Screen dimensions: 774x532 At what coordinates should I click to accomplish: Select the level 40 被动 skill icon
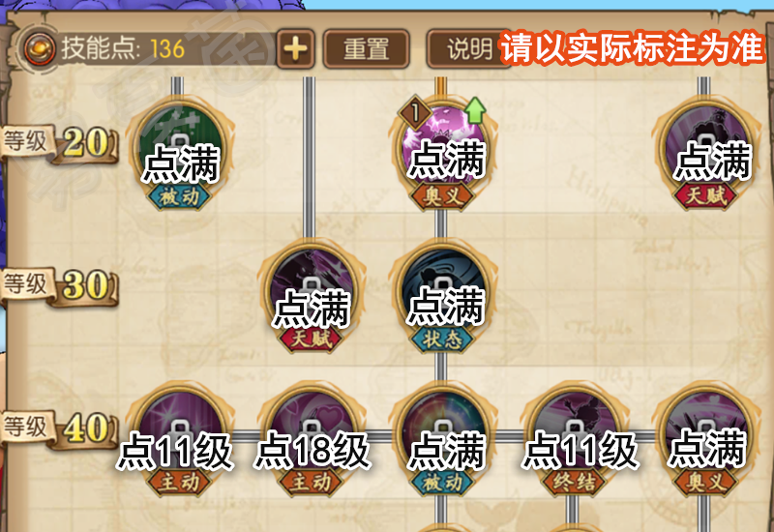click(x=442, y=439)
